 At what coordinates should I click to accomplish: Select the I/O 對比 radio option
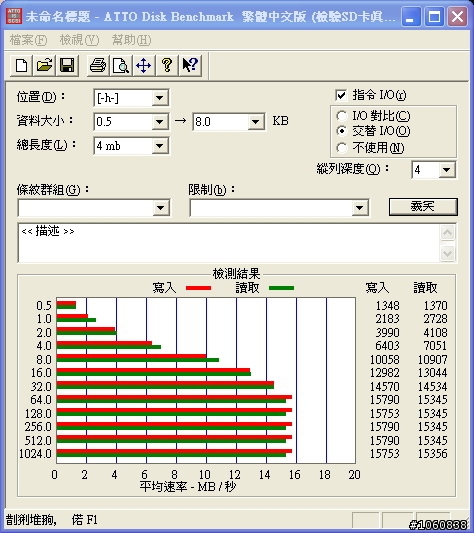click(x=341, y=116)
